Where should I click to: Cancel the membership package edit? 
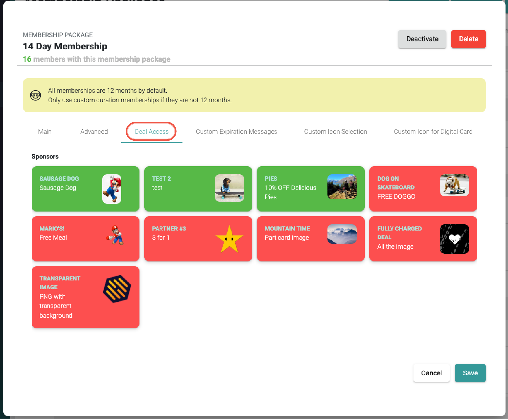pyautogui.click(x=431, y=373)
